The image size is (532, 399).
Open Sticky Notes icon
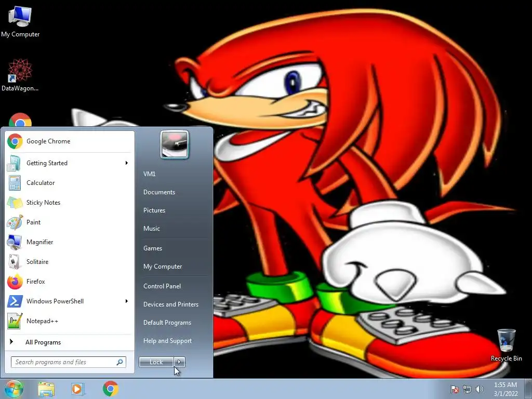coord(15,203)
